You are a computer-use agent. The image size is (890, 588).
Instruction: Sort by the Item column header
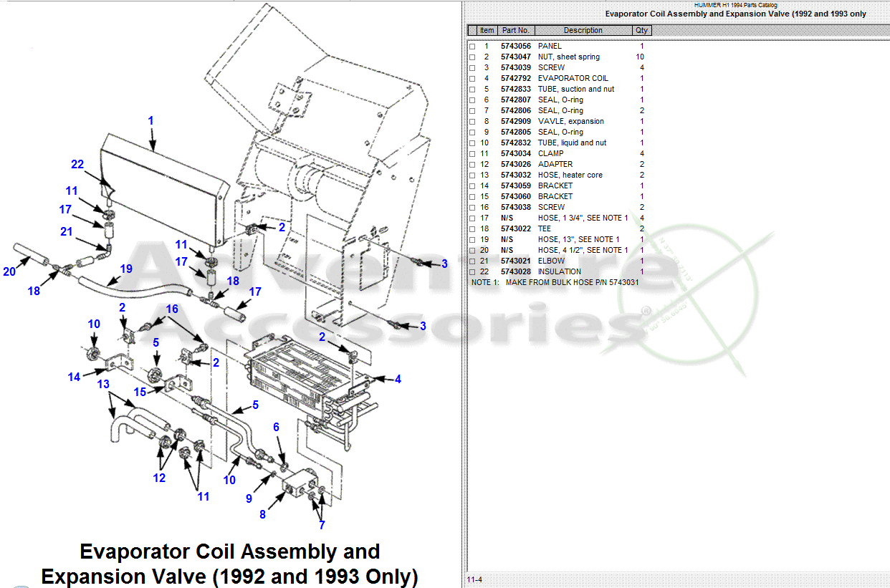(x=487, y=30)
